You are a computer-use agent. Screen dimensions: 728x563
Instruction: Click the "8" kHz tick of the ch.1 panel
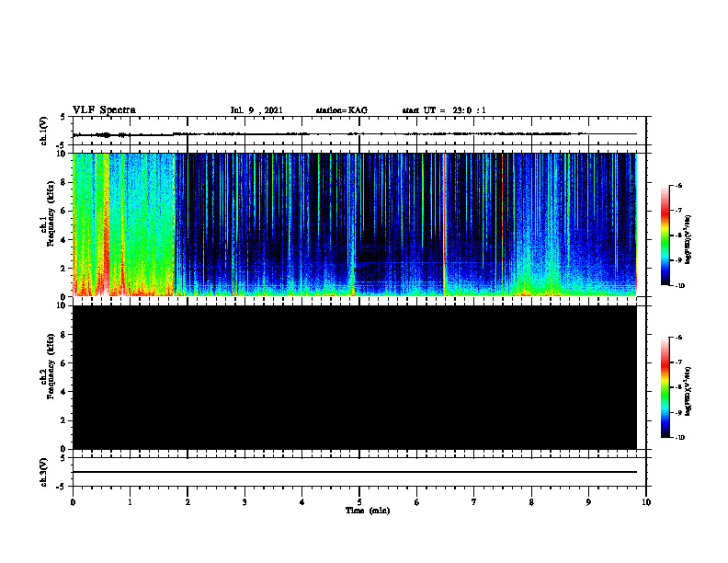pos(64,182)
